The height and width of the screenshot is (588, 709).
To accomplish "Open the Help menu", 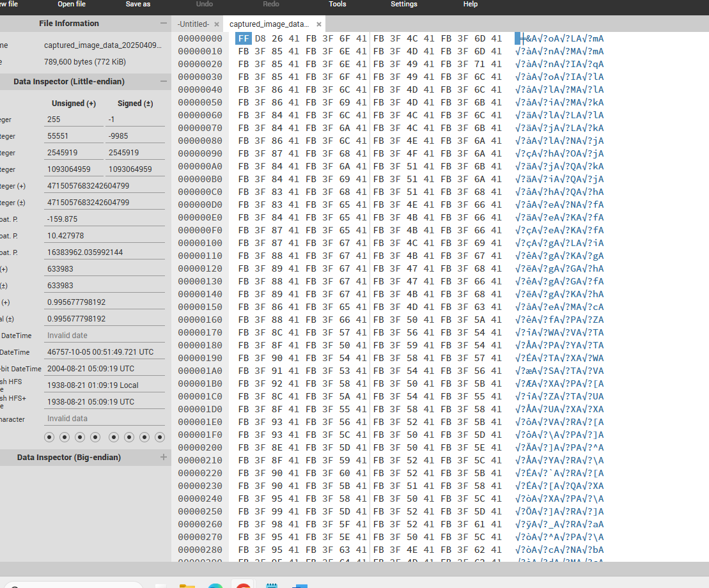I will 470,4.
